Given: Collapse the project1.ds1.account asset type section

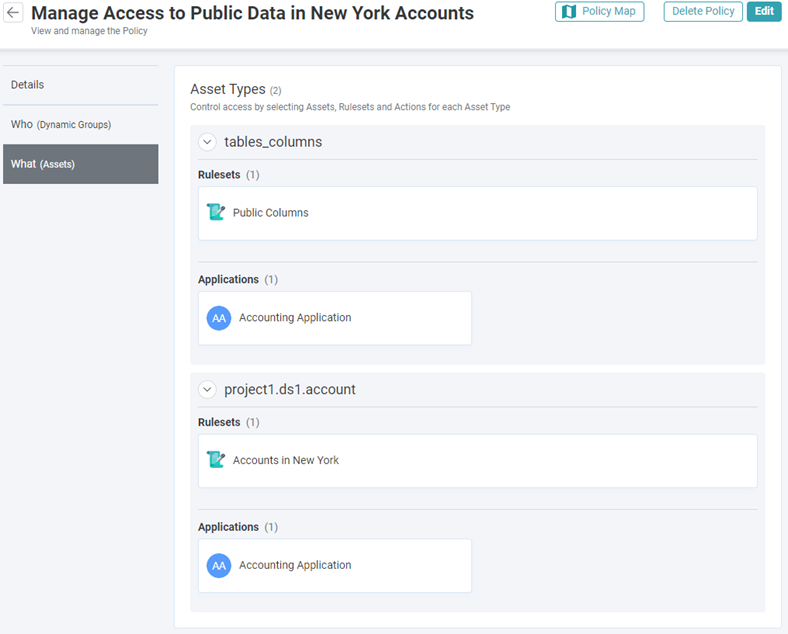Looking at the screenshot, I should click(x=208, y=389).
